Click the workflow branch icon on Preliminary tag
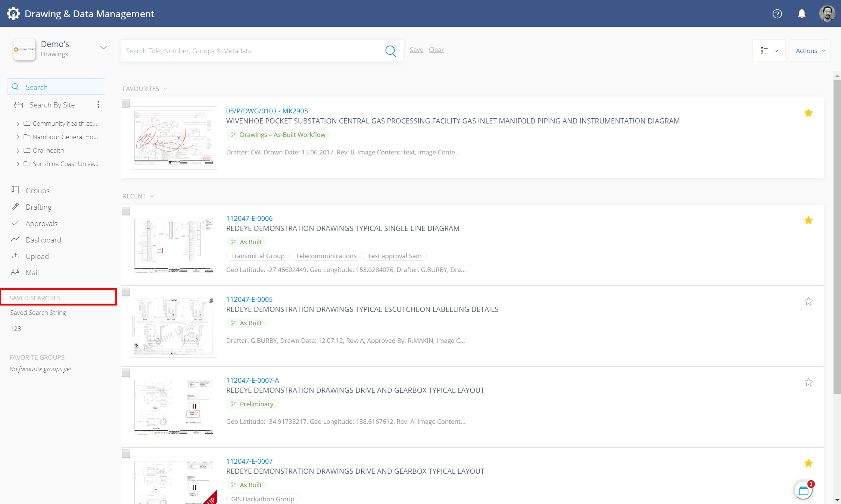 point(233,404)
